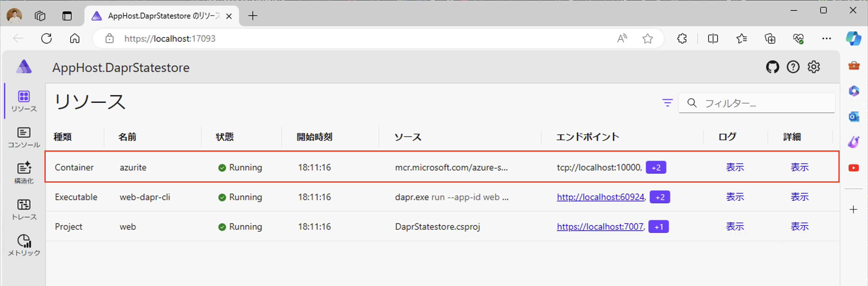Screen dimensions: 868x286
Task: Show details for web project
Action: tap(800, 227)
